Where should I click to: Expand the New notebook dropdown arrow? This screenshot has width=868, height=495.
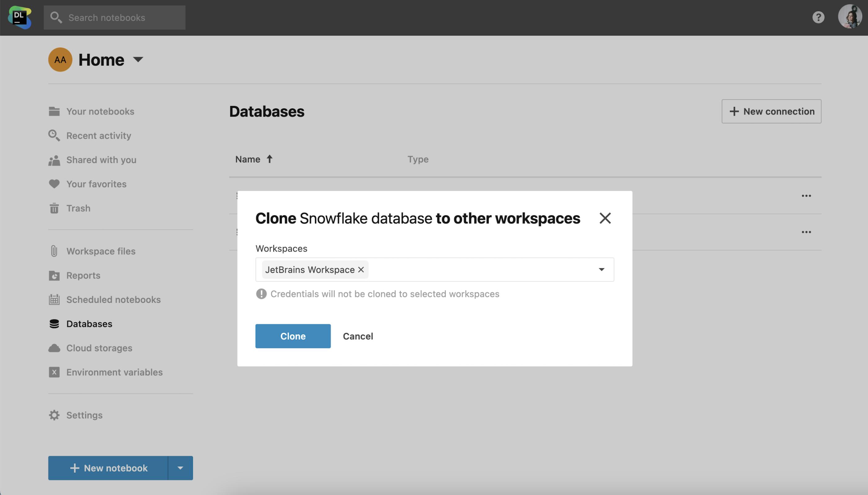pos(181,468)
